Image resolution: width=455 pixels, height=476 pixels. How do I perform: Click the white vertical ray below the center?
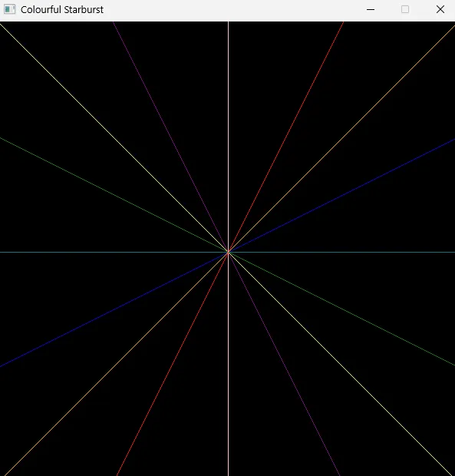click(228, 364)
